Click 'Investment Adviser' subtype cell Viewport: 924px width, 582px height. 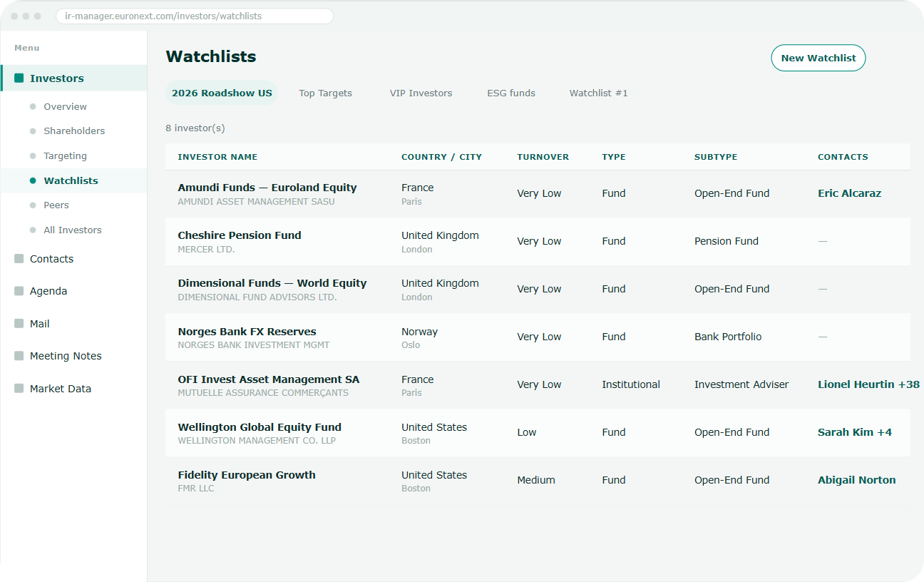(x=741, y=384)
